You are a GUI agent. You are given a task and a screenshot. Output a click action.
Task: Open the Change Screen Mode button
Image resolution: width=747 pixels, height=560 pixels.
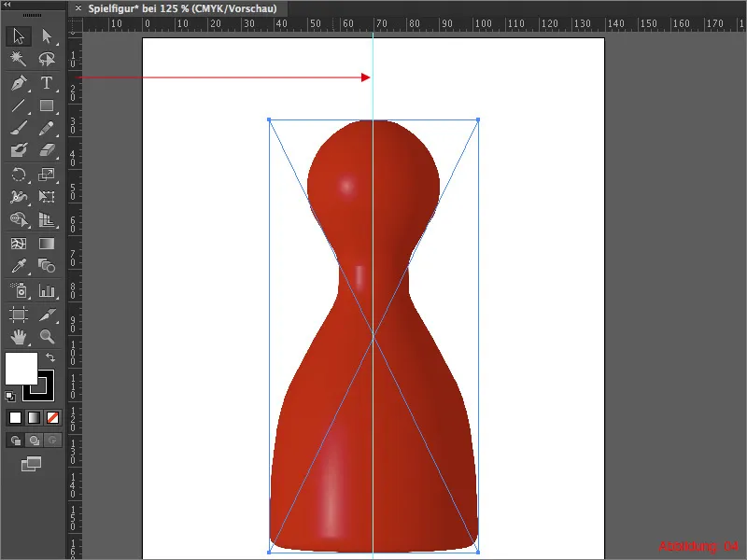click(32, 464)
